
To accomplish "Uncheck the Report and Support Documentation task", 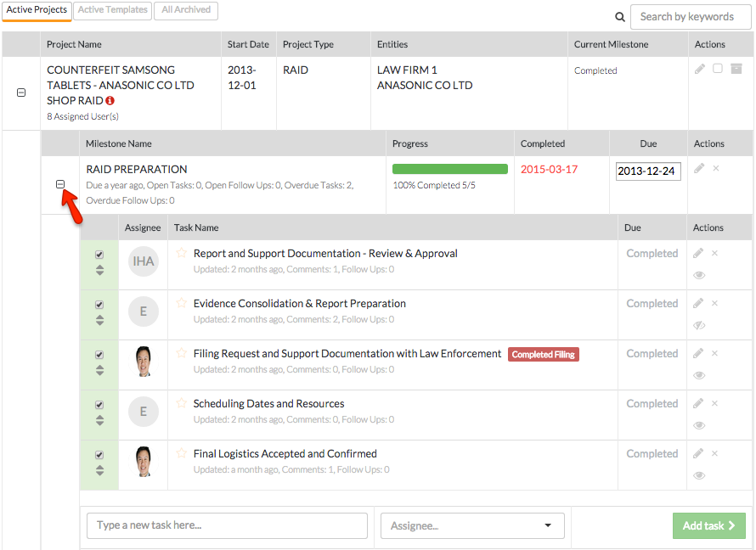I will click(99, 255).
